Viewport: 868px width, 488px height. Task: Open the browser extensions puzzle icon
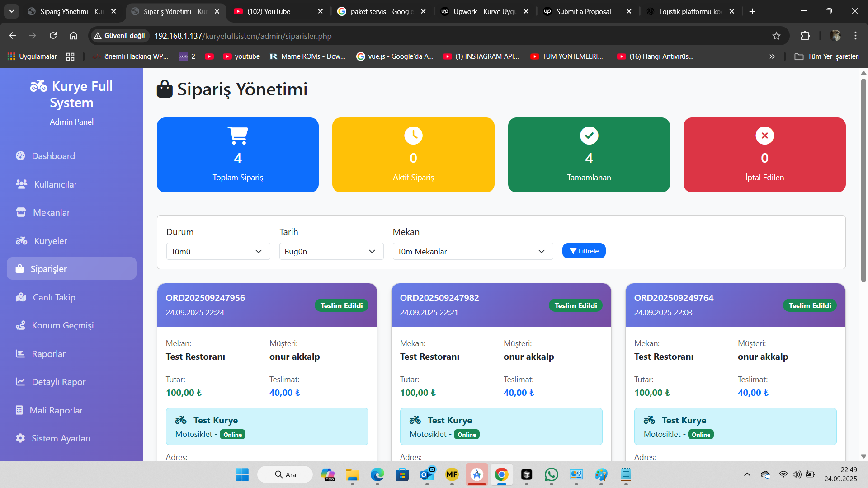coord(805,36)
